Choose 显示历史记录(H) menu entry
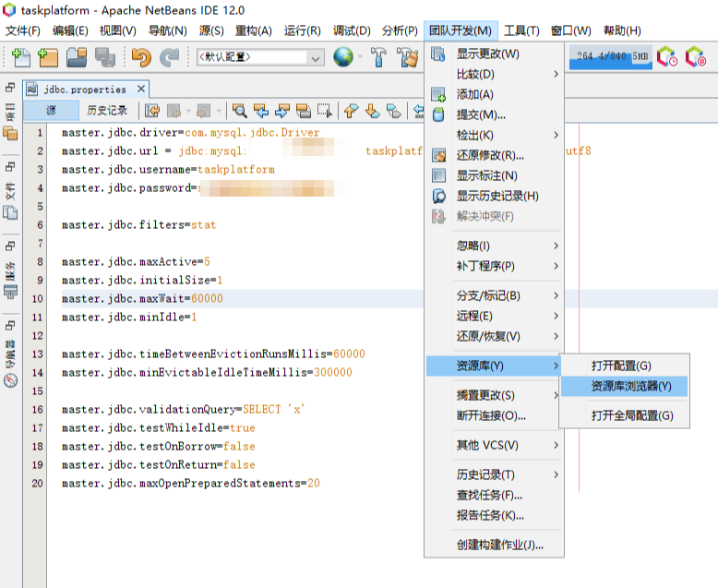Screen dimensions: 718x588 pyautogui.click(x=494, y=196)
